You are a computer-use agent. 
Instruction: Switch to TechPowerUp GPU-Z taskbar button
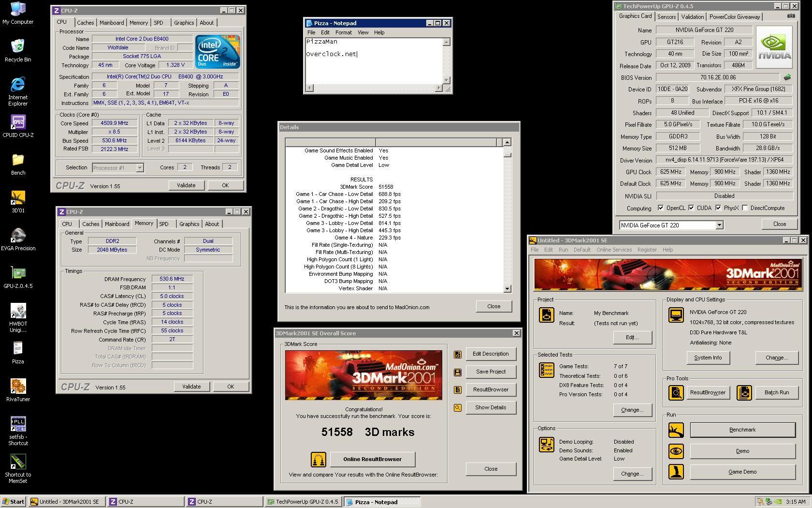pos(304,502)
